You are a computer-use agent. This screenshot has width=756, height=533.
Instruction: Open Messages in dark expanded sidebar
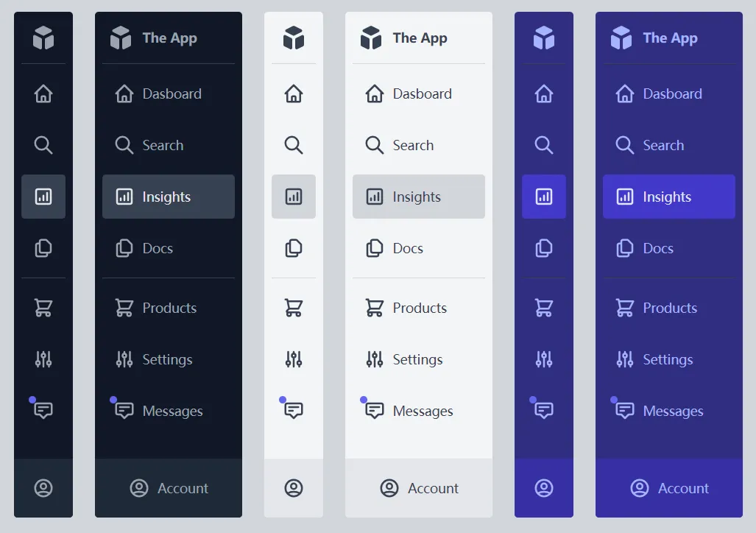click(x=169, y=411)
